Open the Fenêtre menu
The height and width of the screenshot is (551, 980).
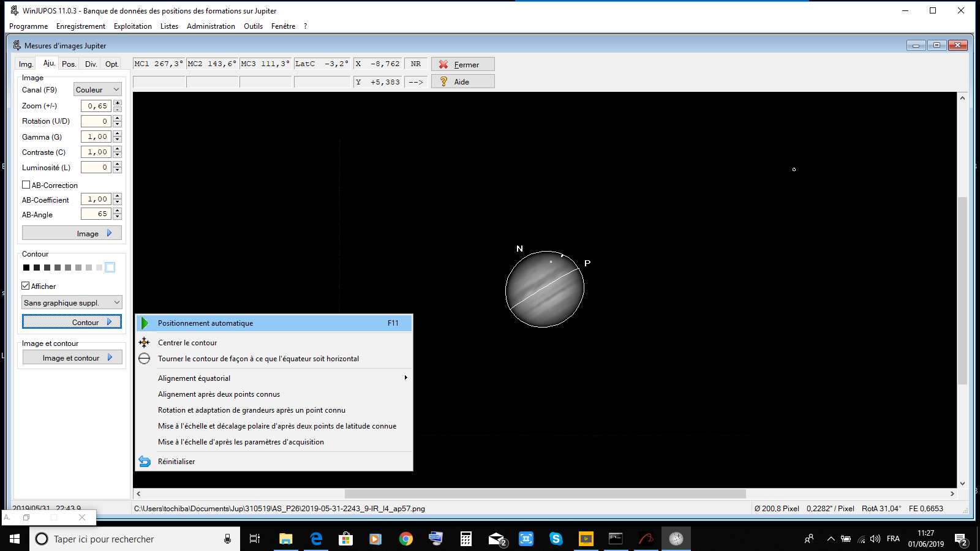[x=283, y=26]
